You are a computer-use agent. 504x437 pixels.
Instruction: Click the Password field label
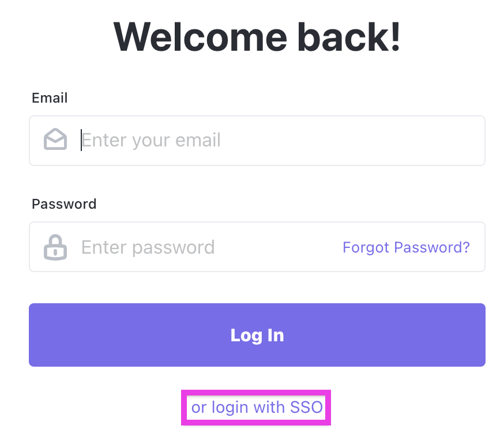pyautogui.click(x=64, y=204)
